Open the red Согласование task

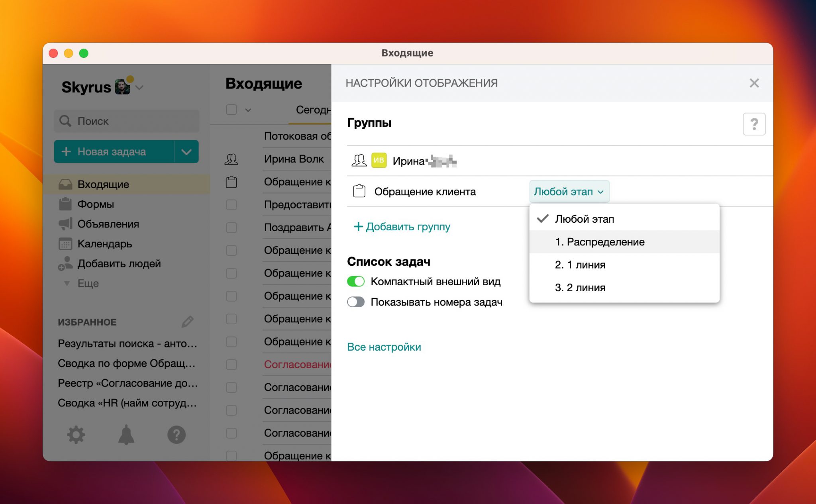pos(297,364)
